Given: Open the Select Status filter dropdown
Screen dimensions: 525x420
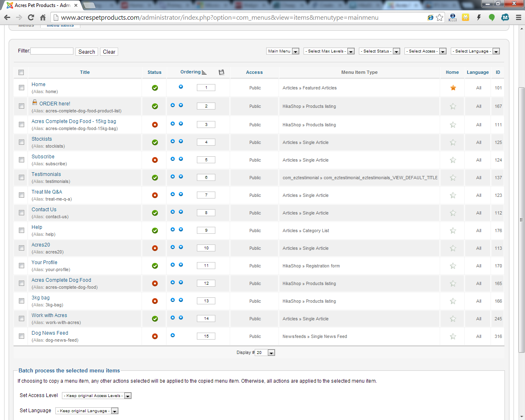Looking at the screenshot, I should coord(379,51).
